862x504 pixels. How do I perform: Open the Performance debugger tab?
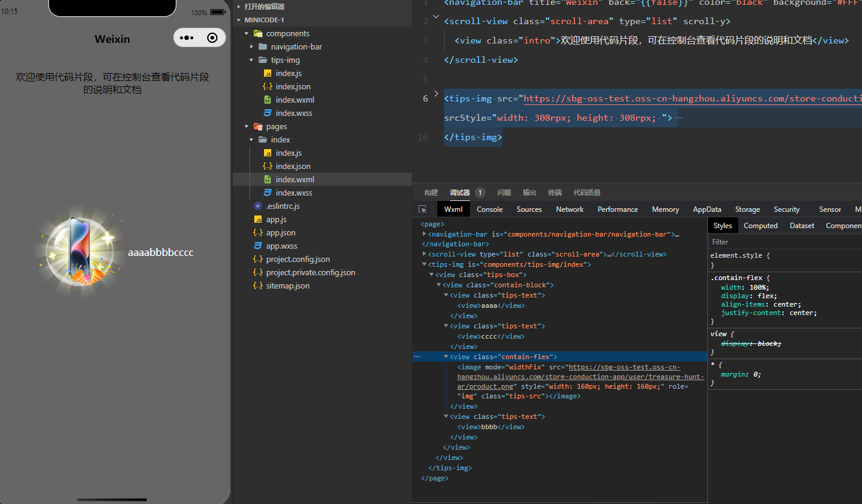[x=617, y=209]
